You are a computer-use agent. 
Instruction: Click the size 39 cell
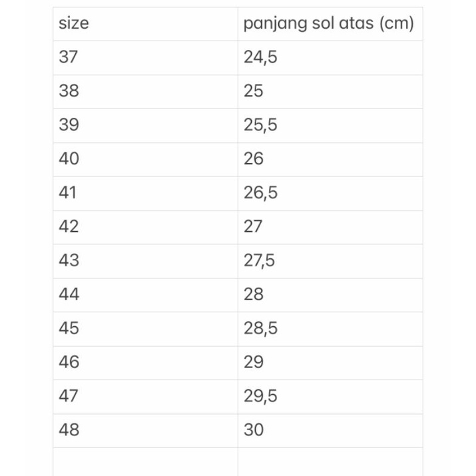point(69,125)
